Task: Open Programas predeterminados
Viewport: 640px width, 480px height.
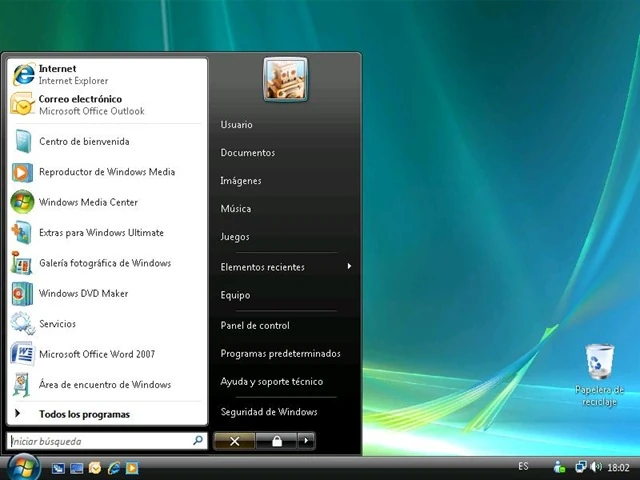Action: (280, 353)
